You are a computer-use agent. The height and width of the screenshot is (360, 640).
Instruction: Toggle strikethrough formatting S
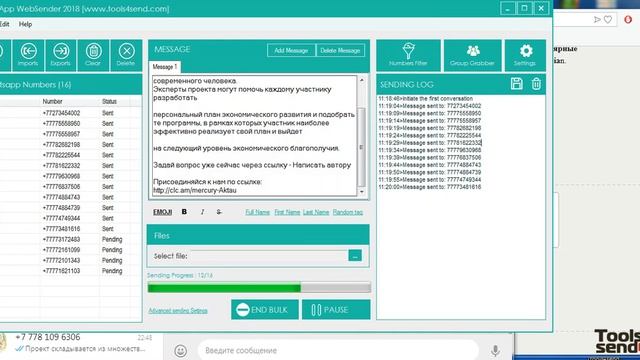coord(219,212)
